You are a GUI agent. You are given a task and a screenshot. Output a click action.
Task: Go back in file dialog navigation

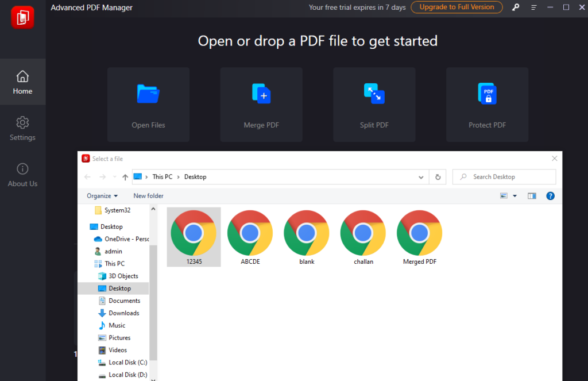point(87,177)
